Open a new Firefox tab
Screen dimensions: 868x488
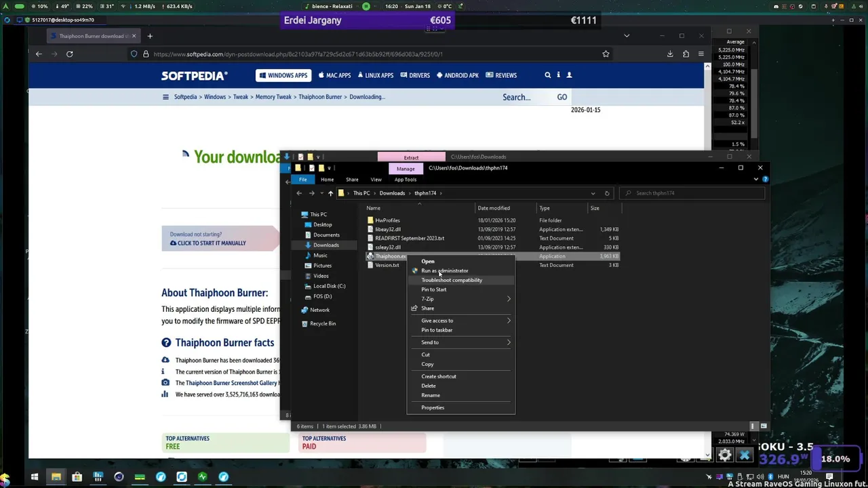point(150,36)
